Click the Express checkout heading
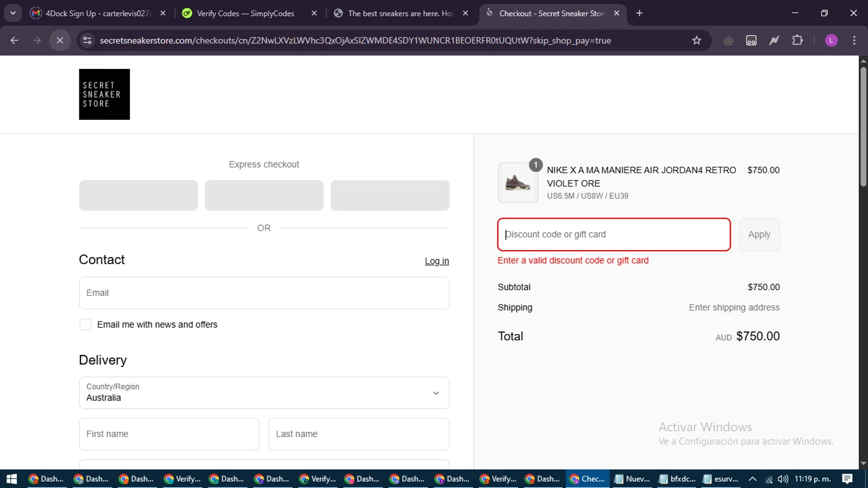This screenshot has width=868, height=488. (264, 164)
